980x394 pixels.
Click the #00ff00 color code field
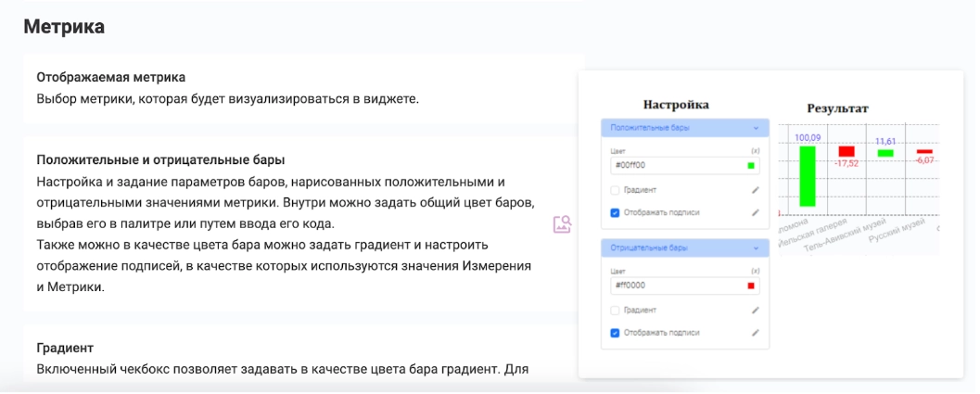pyautogui.click(x=672, y=166)
